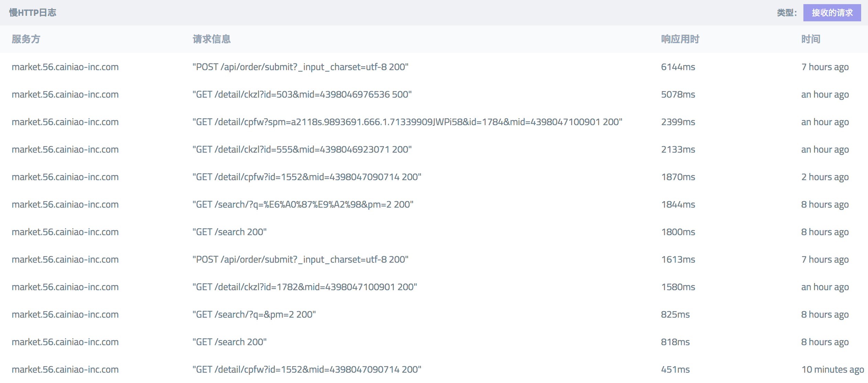Click market.56.cainiao-inc.com in the 825ms row
Image resolution: width=868 pixels, height=383 pixels.
click(65, 314)
